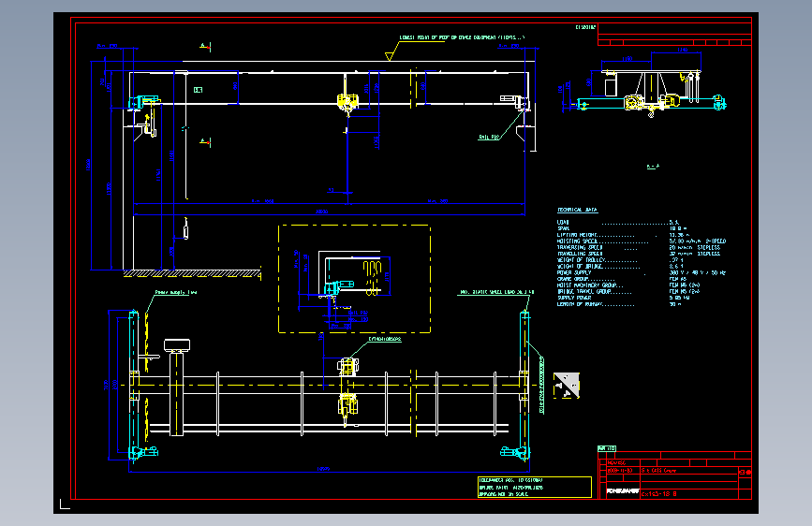
Task: Select the MAX. STATIC WHEEL LOAD note
Action: tap(496, 293)
